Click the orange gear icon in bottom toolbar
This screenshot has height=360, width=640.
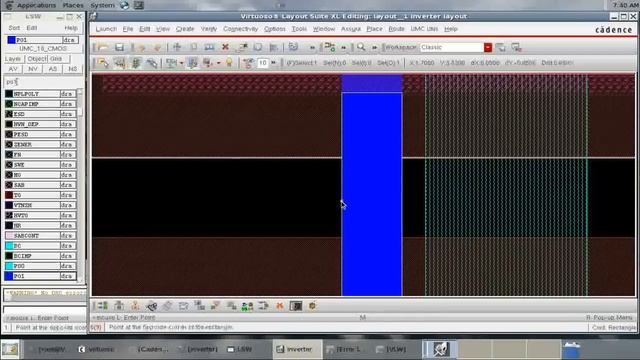click(x=312, y=305)
